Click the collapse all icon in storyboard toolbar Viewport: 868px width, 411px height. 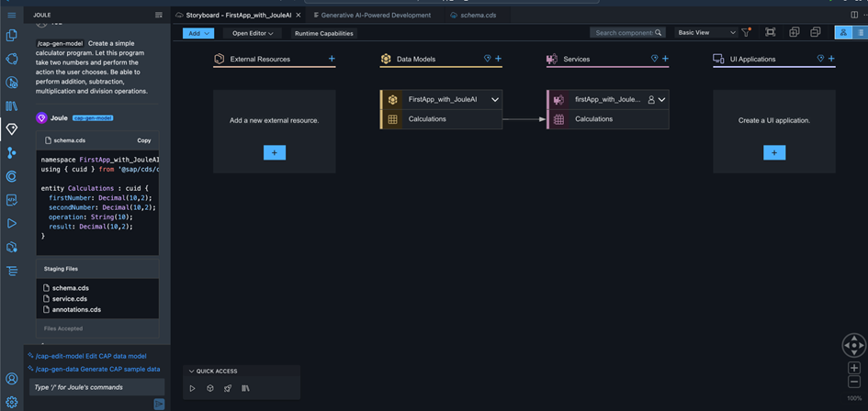tap(815, 33)
